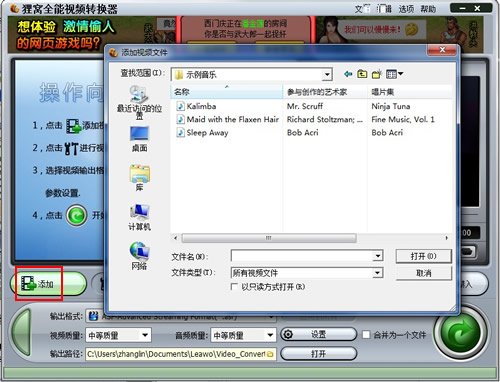This screenshot has width=500, height=382.
Task: Click the web game advertisement banner
Action: click(x=245, y=35)
